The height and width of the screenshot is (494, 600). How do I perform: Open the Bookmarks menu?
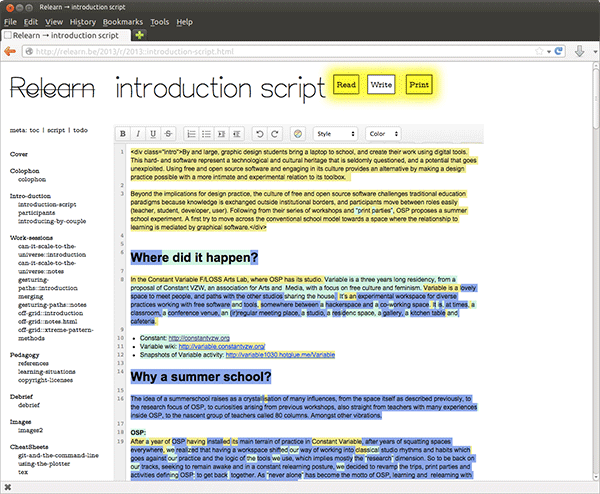122,22
